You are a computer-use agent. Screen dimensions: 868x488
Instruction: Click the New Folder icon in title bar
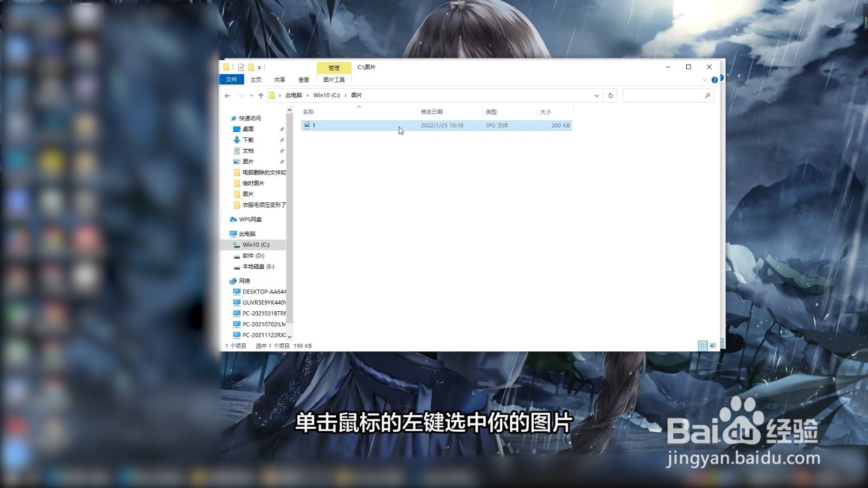[251, 67]
